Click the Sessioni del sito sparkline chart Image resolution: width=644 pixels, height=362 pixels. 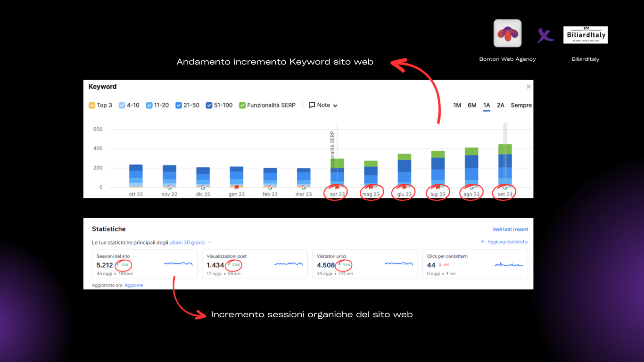(x=179, y=264)
